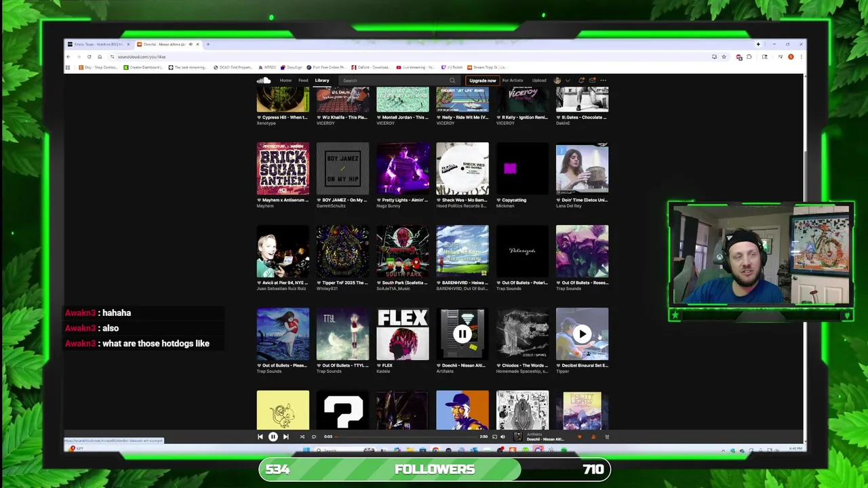Open the Upload page
This screenshot has width=868, height=488.
click(539, 80)
